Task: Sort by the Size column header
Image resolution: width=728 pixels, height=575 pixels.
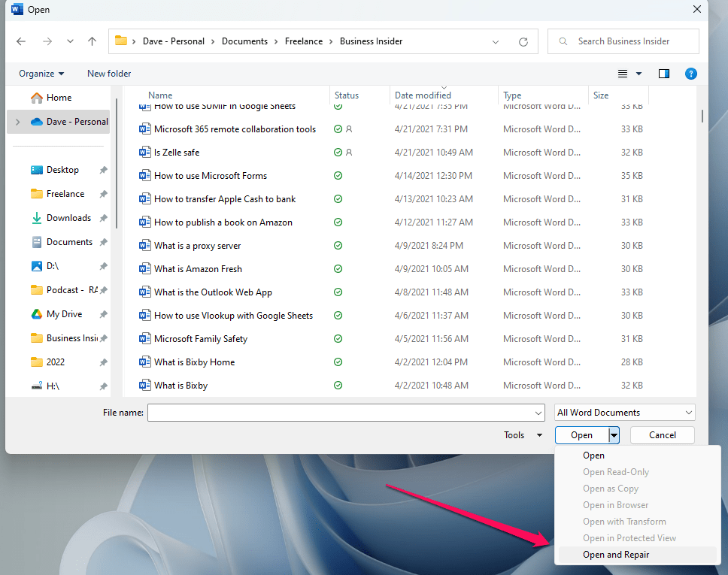Action: pyautogui.click(x=601, y=95)
